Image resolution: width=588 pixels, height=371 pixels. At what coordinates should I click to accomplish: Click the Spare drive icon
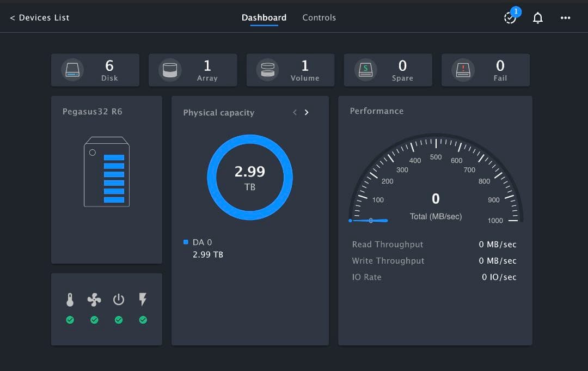tap(365, 70)
